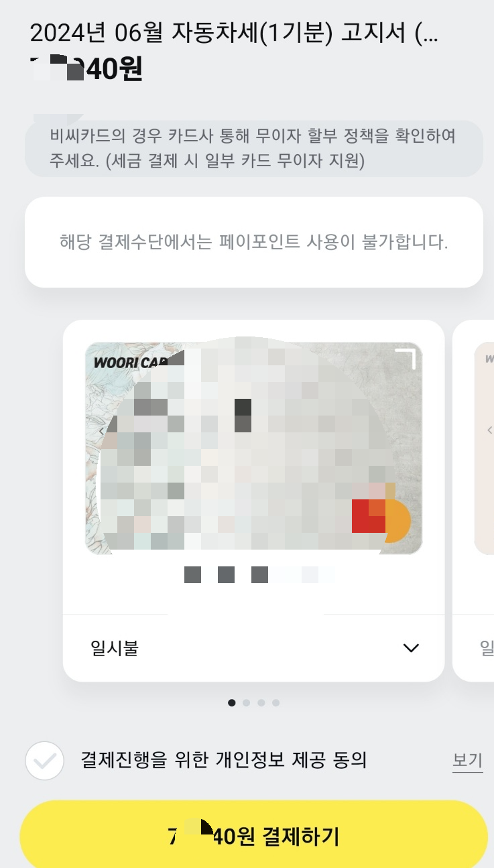The height and width of the screenshot is (868, 494).
Task: Tap the left arrow on Woori card
Action: point(101,431)
